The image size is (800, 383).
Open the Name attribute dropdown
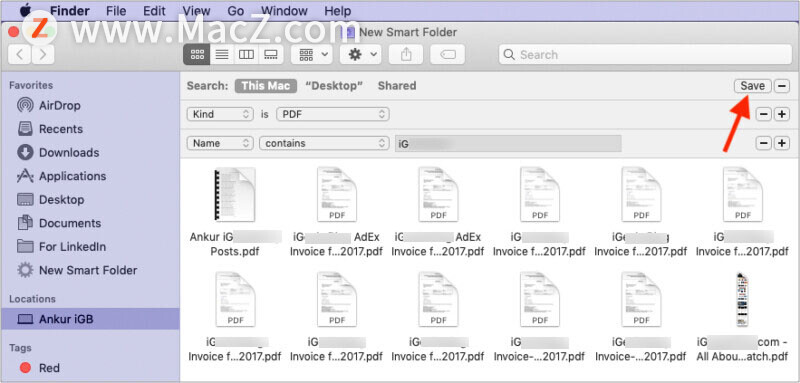[x=220, y=143]
